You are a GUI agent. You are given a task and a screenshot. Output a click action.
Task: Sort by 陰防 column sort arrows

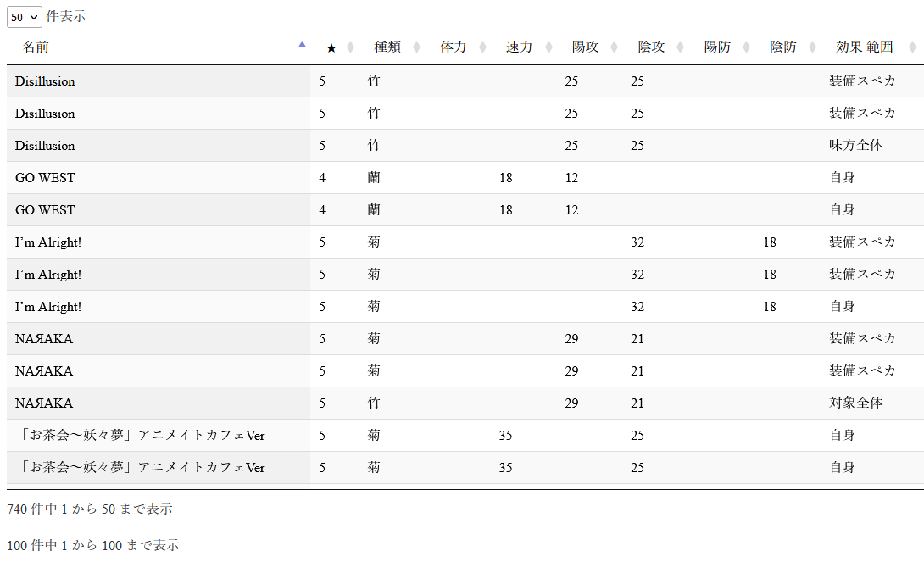[812, 47]
